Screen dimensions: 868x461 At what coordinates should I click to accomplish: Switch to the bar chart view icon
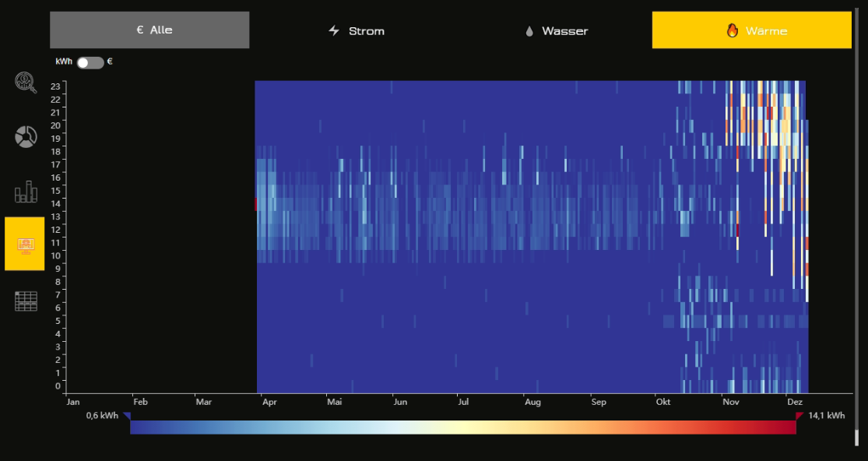click(x=26, y=192)
